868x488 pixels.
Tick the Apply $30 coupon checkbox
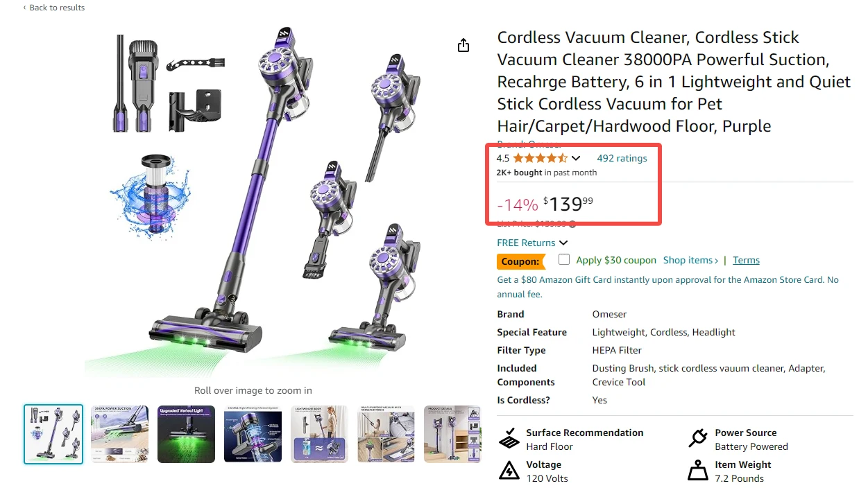(564, 260)
